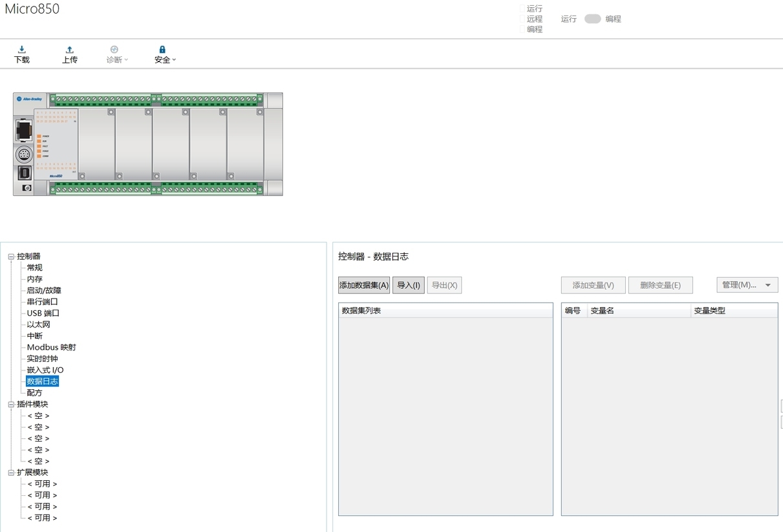Click the 变量名 column header
This screenshot has height=532, width=783.
[x=639, y=310]
